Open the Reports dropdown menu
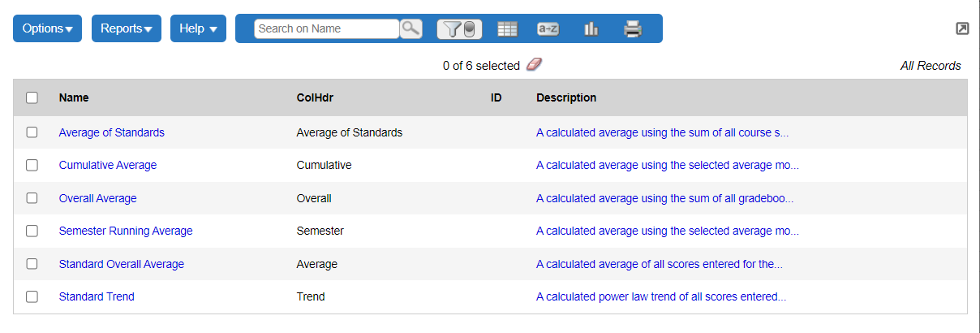The image size is (980, 333). pyautogui.click(x=126, y=28)
